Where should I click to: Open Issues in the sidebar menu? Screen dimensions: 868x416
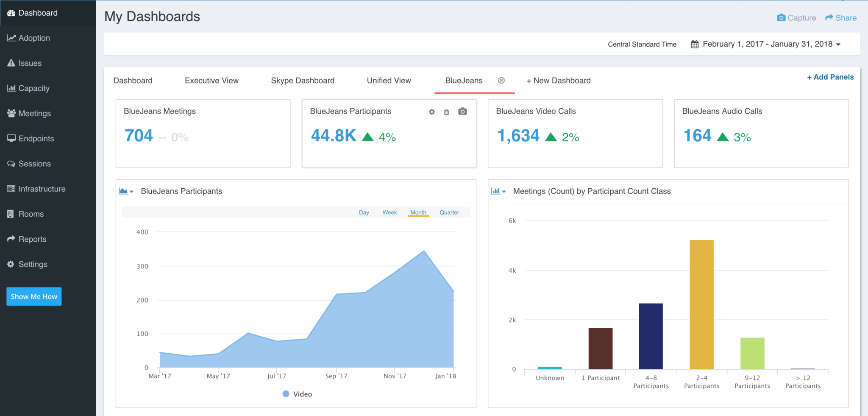[x=48, y=63]
